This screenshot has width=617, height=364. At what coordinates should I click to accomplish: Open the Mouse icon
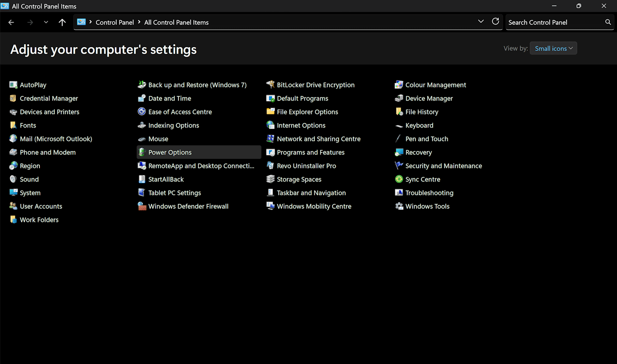coord(142,139)
